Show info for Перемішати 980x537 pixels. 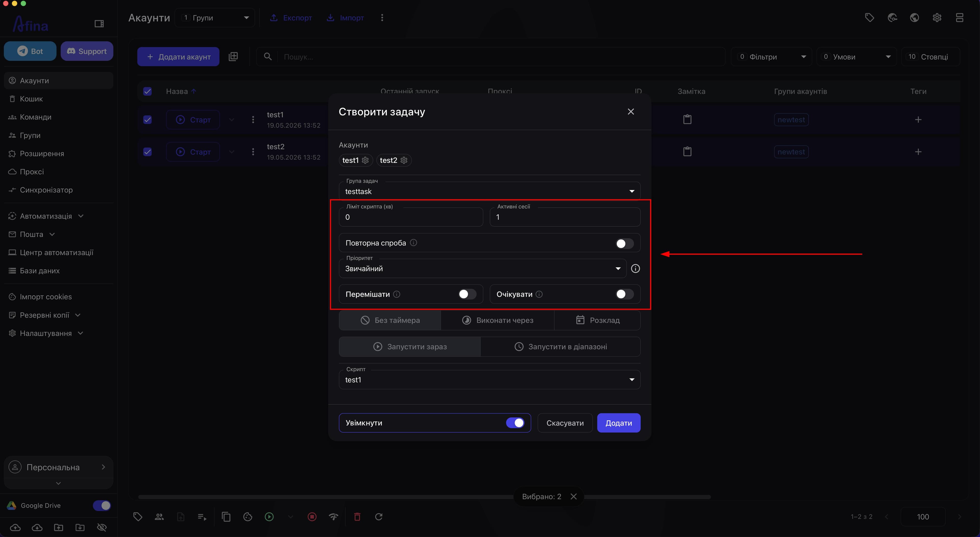click(396, 294)
